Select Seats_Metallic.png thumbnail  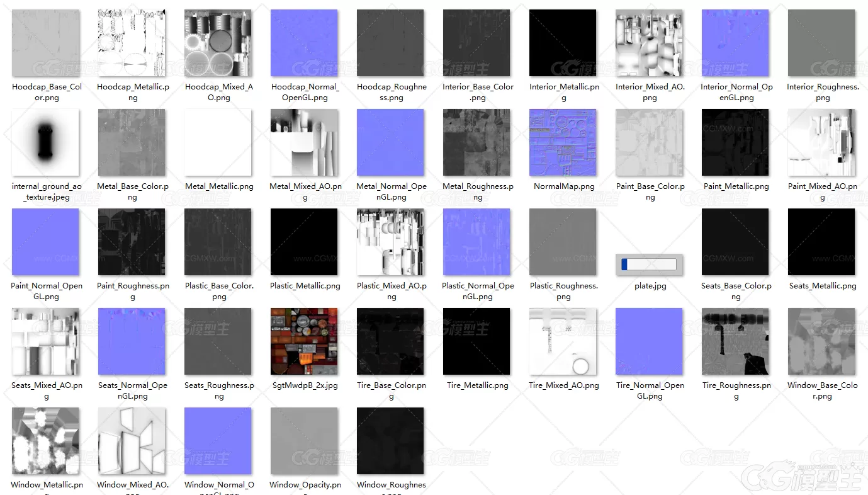click(821, 242)
